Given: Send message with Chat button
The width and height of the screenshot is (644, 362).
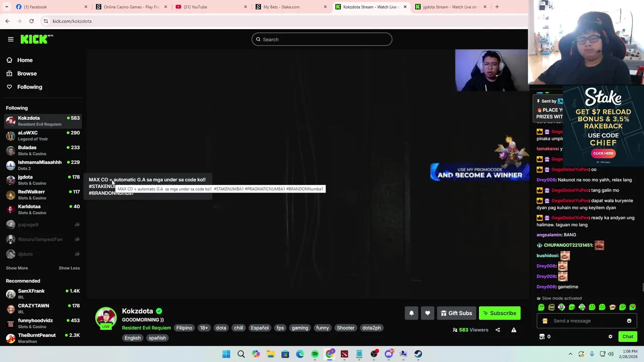Looking at the screenshot, I should tap(627, 337).
